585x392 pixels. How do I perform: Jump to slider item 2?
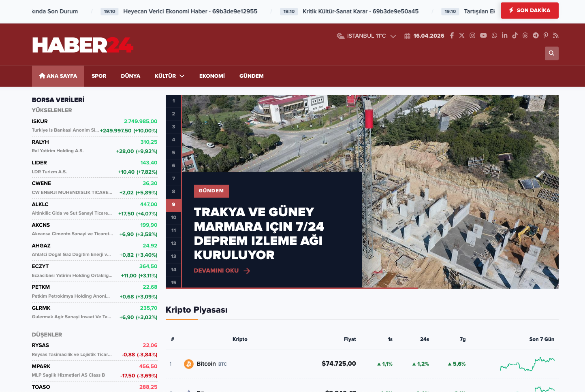point(173,114)
